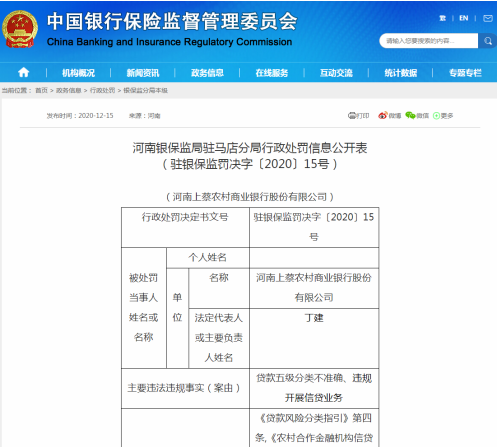Click 银保监分局本级 breadcrumb link
Viewport: 498px width, 447px height.
(145, 90)
